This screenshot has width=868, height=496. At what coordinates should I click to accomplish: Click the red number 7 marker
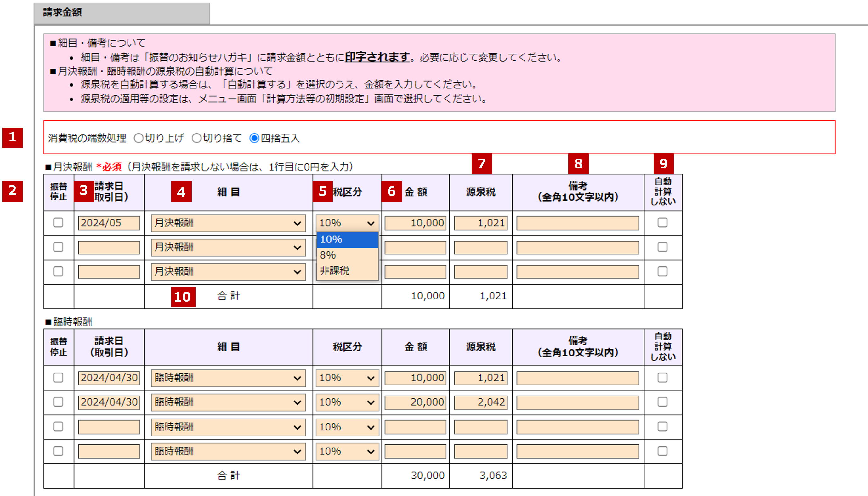[481, 164]
